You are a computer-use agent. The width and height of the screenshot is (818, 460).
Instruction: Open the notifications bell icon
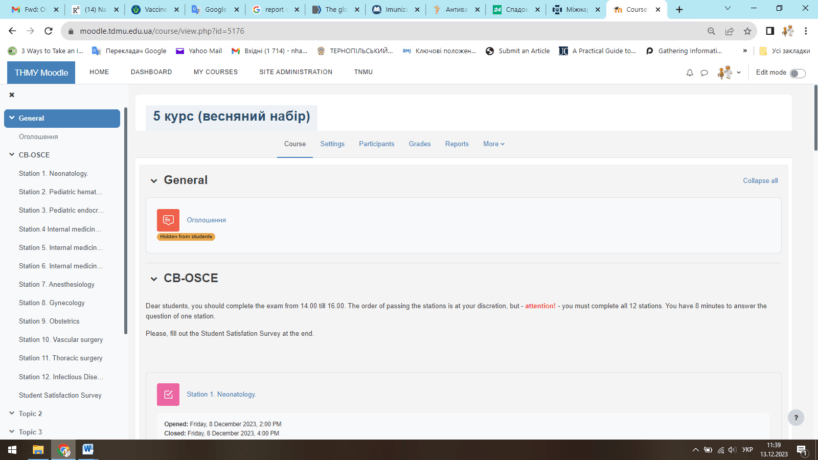click(x=689, y=73)
